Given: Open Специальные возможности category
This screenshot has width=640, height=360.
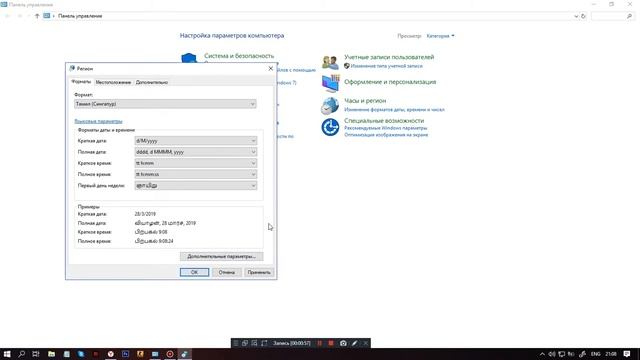Looking at the screenshot, I should pos(384,121).
